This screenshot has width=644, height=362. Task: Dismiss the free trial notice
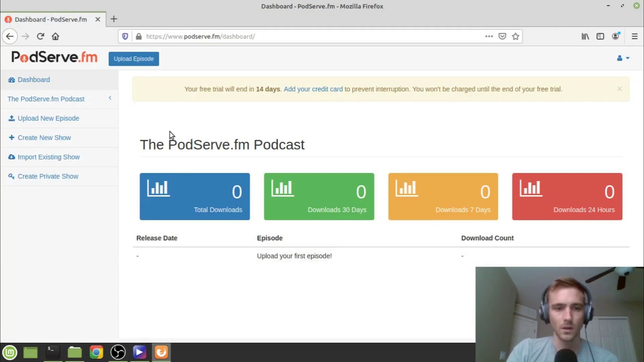click(619, 89)
